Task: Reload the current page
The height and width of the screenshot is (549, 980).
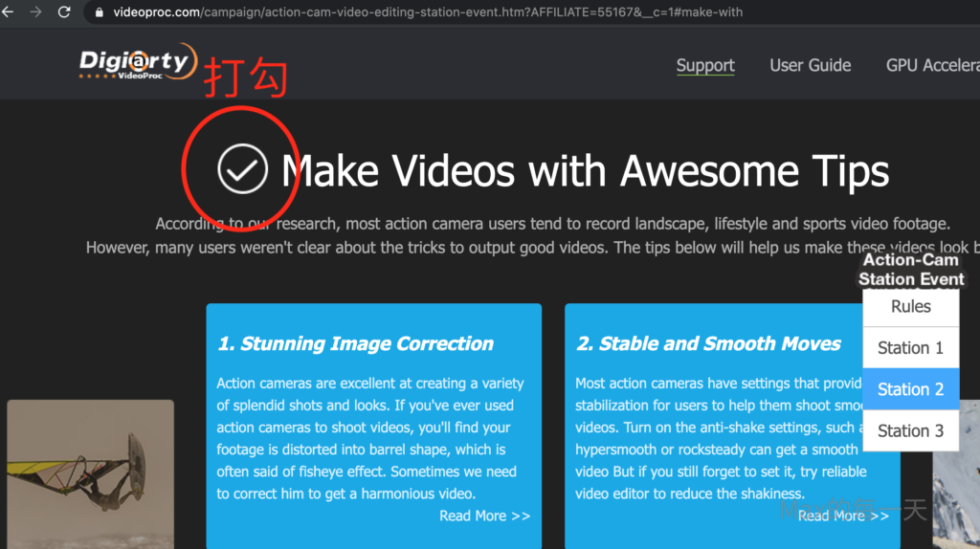Action: coord(64,12)
